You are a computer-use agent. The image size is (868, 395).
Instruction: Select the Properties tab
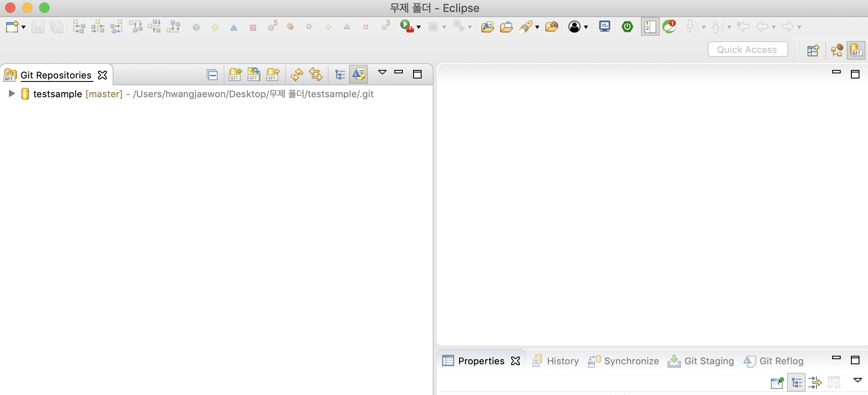[481, 361]
